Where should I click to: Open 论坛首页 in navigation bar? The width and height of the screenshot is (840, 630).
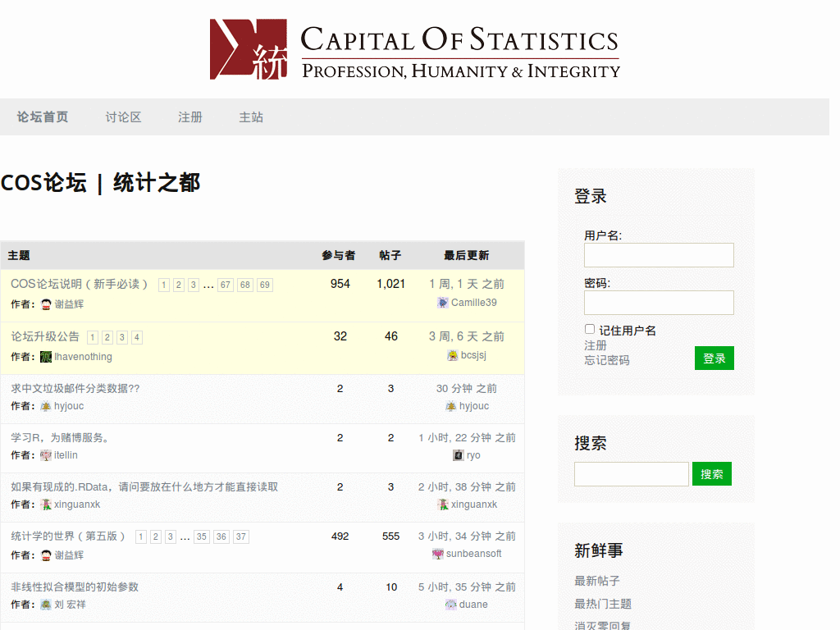coord(43,116)
